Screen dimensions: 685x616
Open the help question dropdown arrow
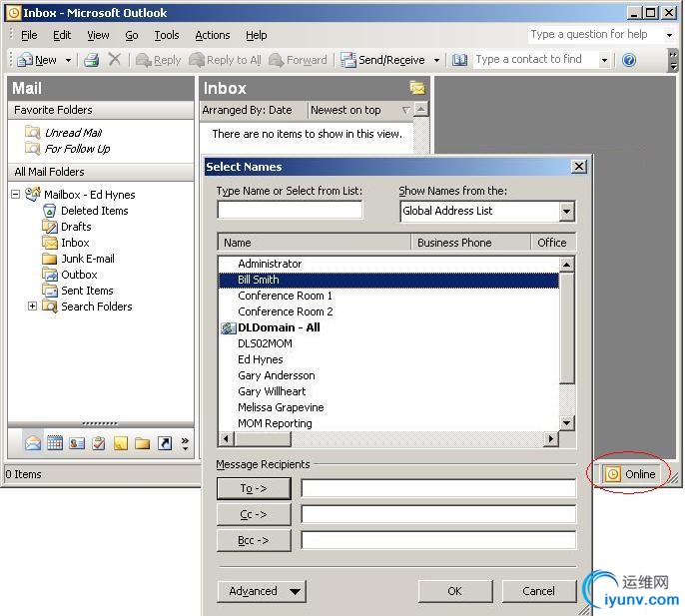[x=669, y=35]
